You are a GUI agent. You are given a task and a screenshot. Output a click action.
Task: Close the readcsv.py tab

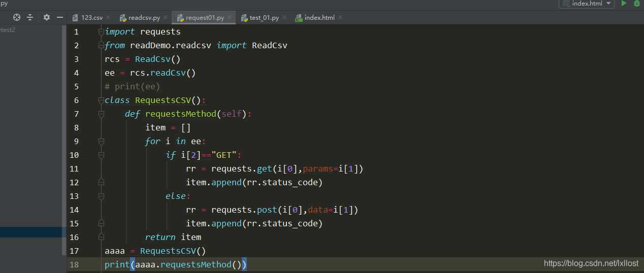tap(165, 18)
